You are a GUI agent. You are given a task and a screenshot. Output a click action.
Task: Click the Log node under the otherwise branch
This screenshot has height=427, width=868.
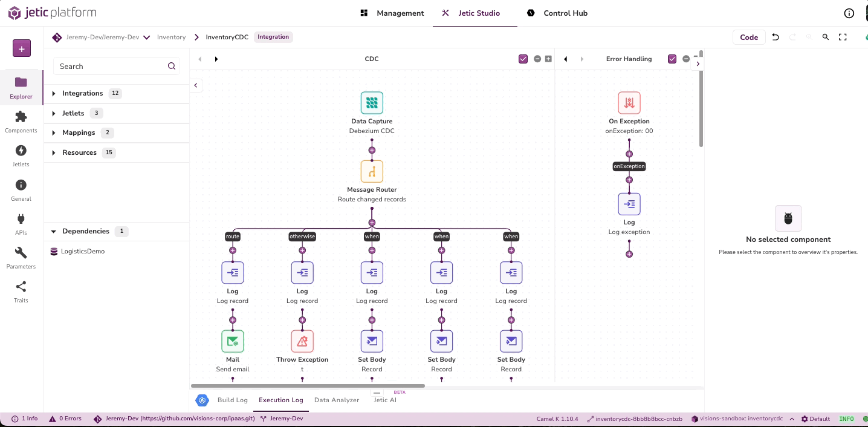[302, 273]
